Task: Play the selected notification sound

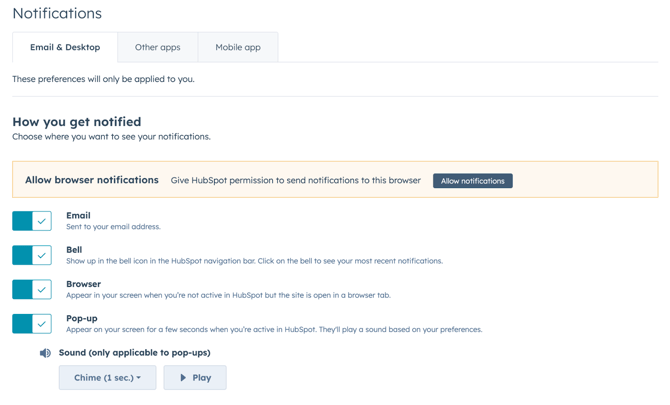Action: (195, 378)
